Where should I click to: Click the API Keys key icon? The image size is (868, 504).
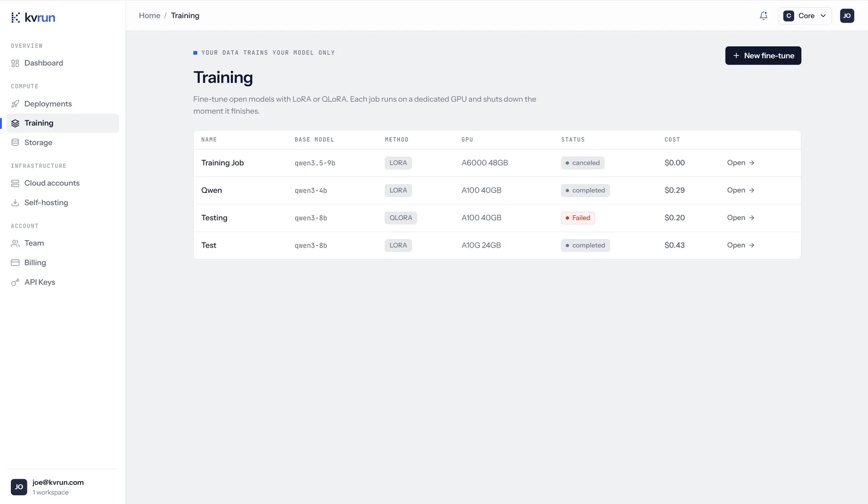(x=15, y=282)
